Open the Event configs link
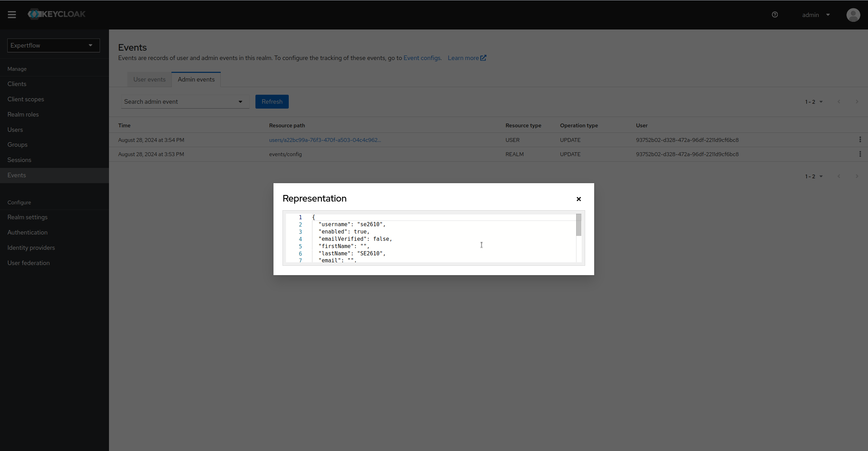868x451 pixels. click(x=421, y=58)
